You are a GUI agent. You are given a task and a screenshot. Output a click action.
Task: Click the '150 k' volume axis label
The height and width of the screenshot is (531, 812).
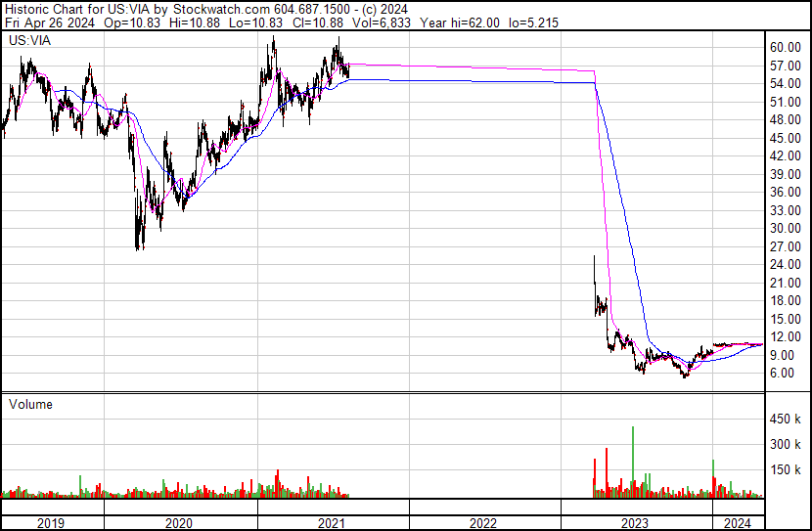(x=786, y=469)
